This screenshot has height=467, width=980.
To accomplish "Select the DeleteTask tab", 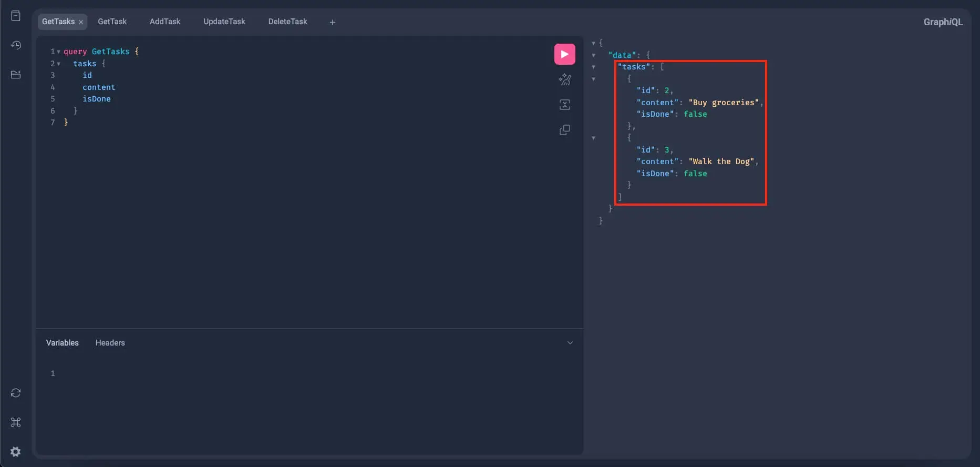I will [x=287, y=22].
